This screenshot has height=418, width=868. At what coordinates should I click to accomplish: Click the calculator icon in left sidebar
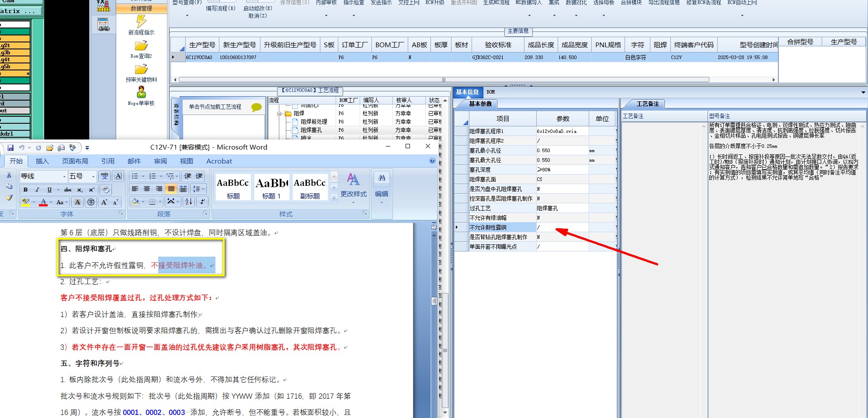pos(103,24)
